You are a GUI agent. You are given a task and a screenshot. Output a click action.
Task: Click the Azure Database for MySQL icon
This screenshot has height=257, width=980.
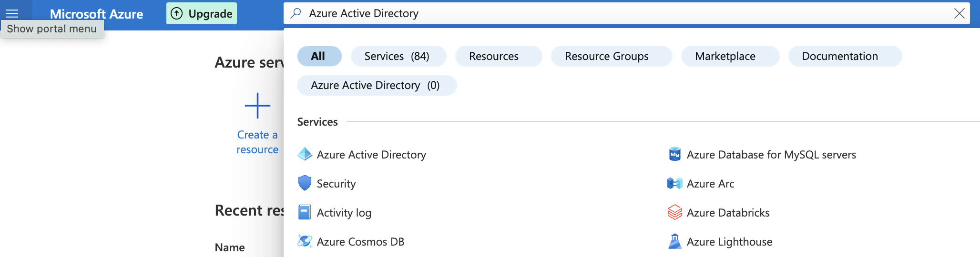[674, 155]
